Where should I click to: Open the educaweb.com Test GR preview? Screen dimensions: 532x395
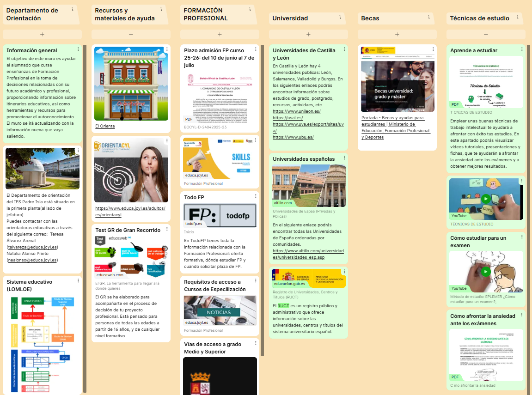pos(131,257)
